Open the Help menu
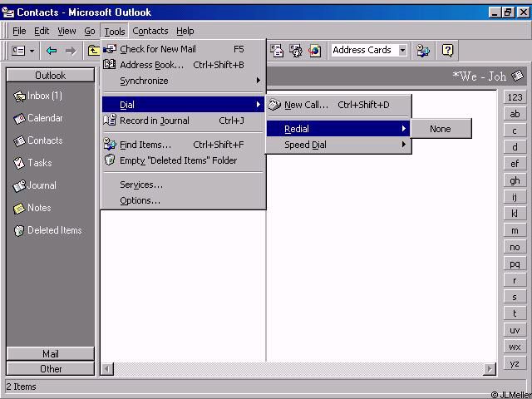Screen dimensions: 532x399 [x=185, y=32]
